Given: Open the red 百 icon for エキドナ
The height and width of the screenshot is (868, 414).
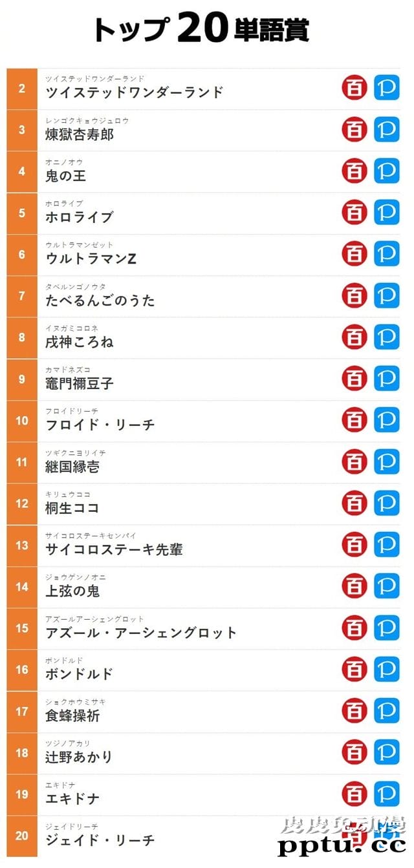Looking at the screenshot, I should [354, 794].
